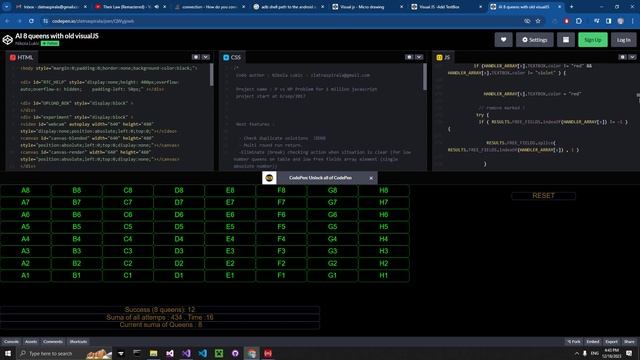Switch to the Visual JS Add TextBox tab
Image resolution: width=640 pixels, height=360 pixels.
(x=446, y=7)
